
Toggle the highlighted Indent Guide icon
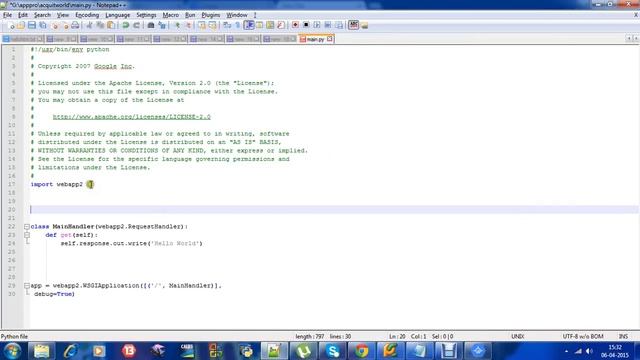click(249, 25)
